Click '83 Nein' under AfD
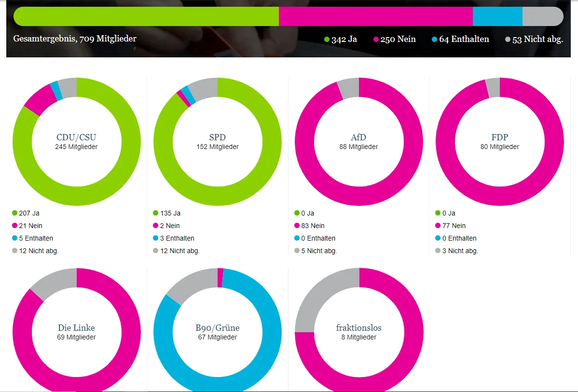This screenshot has width=578, height=392. (x=313, y=226)
